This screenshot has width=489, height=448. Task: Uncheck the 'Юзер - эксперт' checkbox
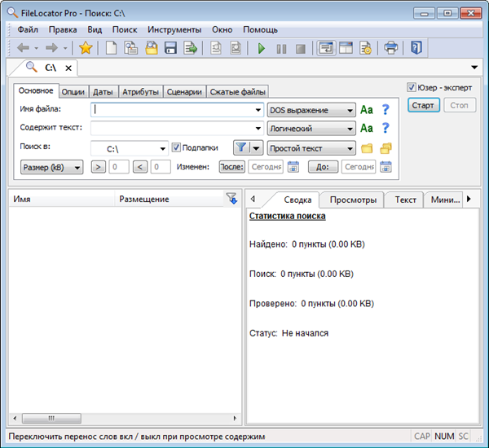coord(412,87)
